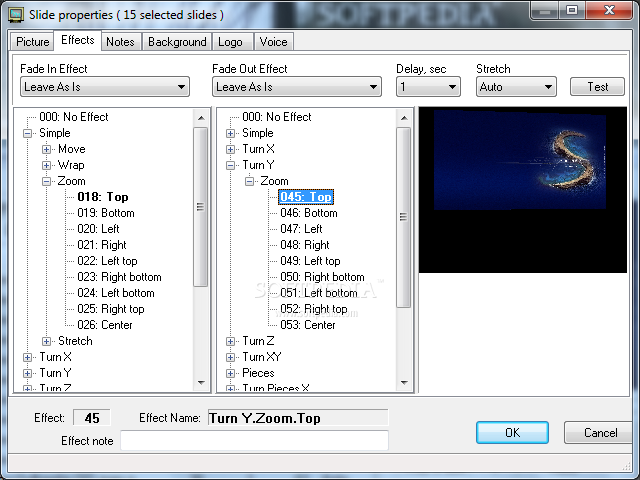
Task: Select 051: Left bottom fade-out effect
Action: (x=319, y=293)
